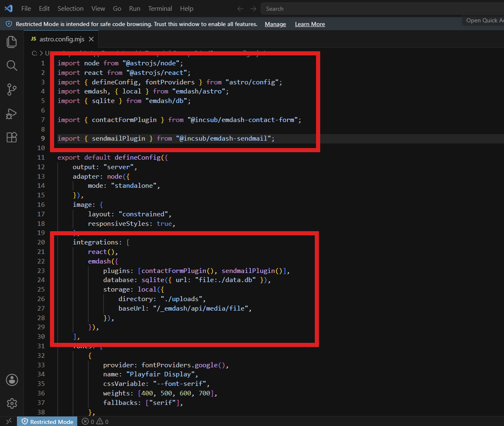Click the Restricted Mode status bar button
504x426 pixels.
pyautogui.click(x=48, y=421)
